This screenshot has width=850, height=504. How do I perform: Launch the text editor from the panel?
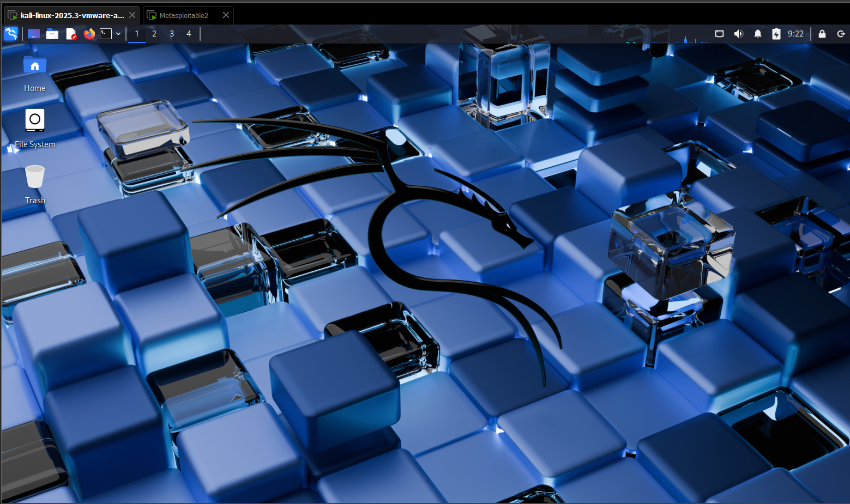click(x=71, y=34)
